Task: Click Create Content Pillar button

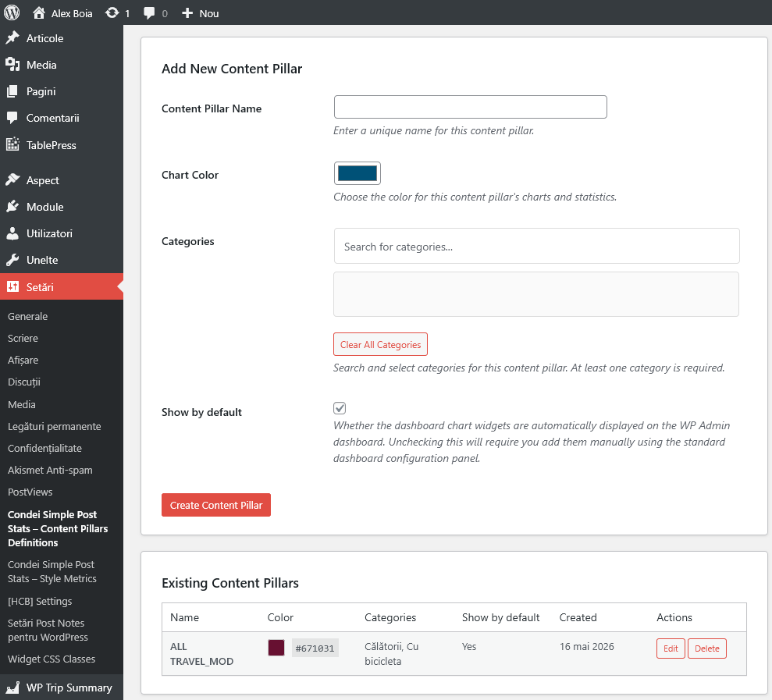Action: 216,505
